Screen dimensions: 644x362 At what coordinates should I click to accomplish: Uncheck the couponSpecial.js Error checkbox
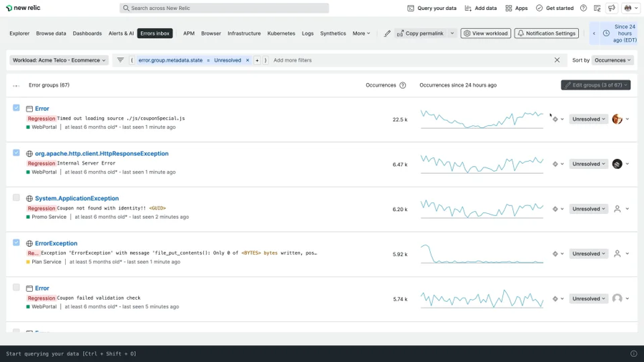point(16,107)
